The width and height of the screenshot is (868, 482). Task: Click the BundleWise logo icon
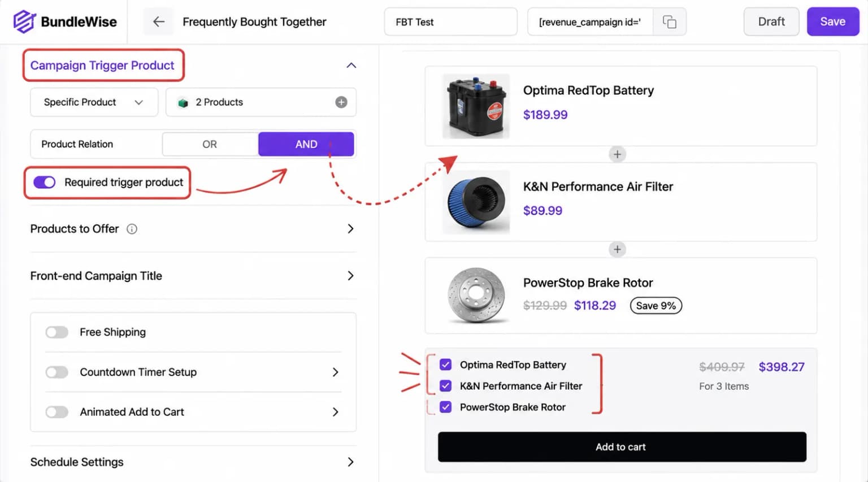pos(24,21)
